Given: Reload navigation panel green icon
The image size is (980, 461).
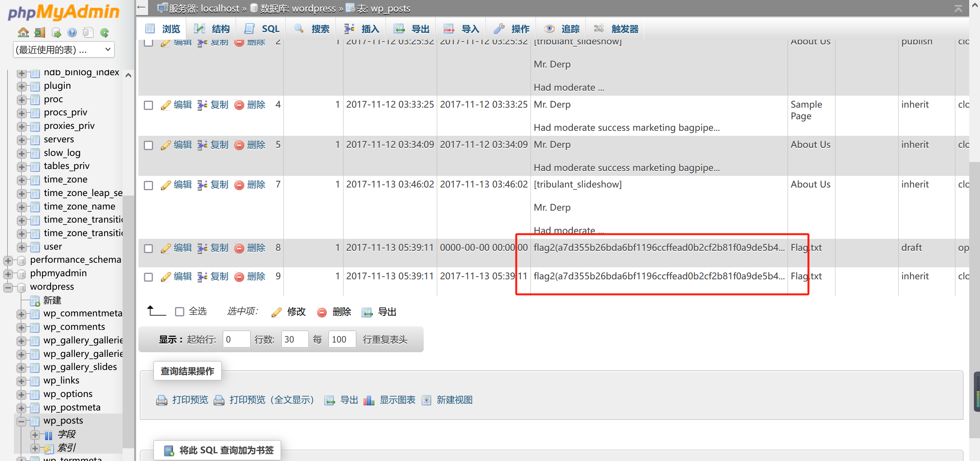Looking at the screenshot, I should coord(104,32).
